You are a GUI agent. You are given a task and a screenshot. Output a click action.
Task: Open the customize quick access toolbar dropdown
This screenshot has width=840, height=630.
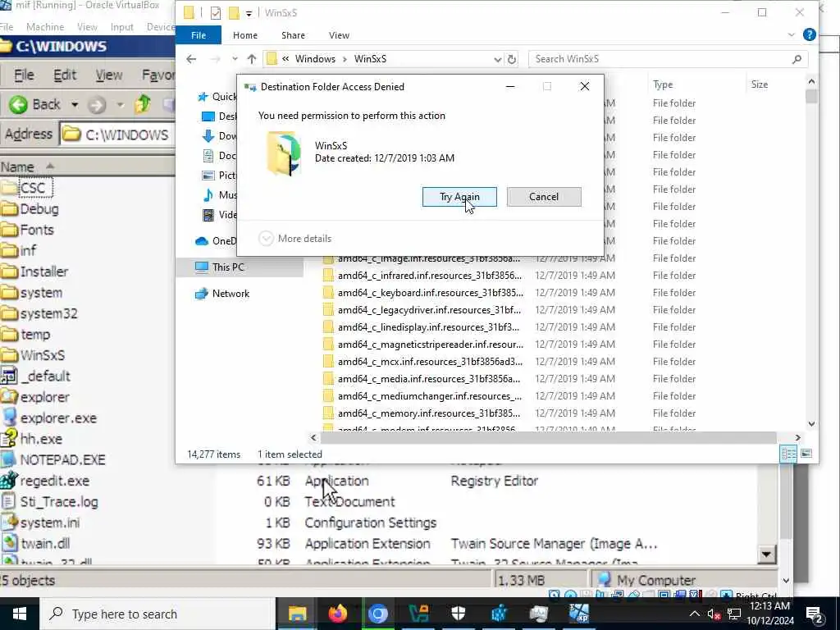click(x=249, y=13)
